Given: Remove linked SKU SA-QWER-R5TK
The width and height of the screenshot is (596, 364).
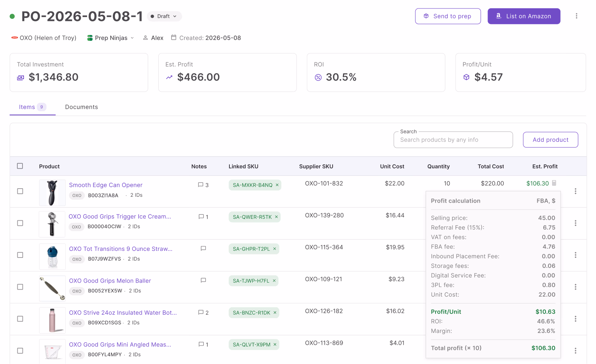Looking at the screenshot, I should point(276,217).
